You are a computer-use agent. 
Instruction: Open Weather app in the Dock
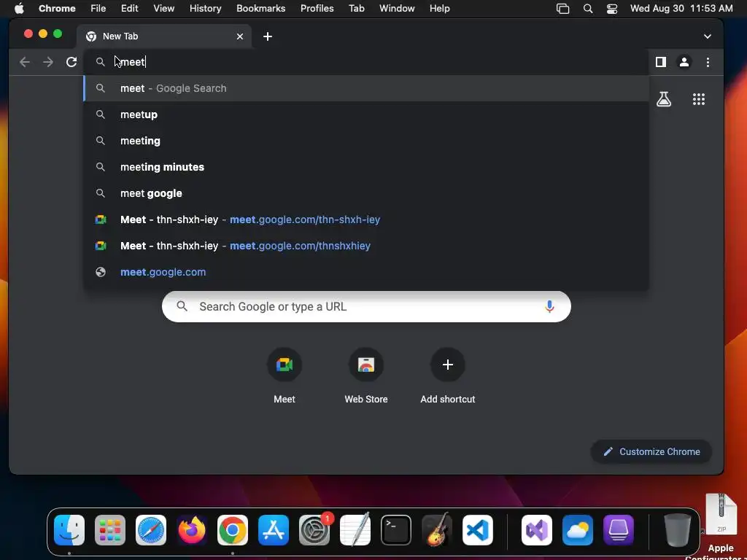tap(578, 529)
